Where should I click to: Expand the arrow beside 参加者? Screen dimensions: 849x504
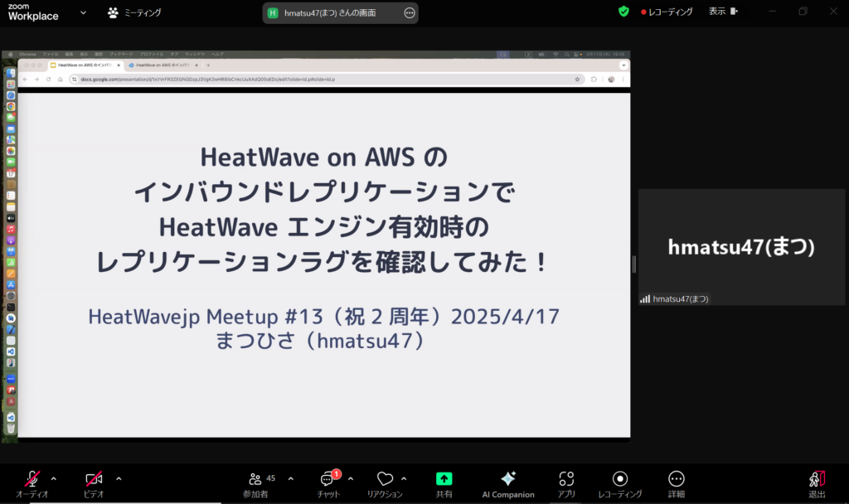[x=291, y=478]
